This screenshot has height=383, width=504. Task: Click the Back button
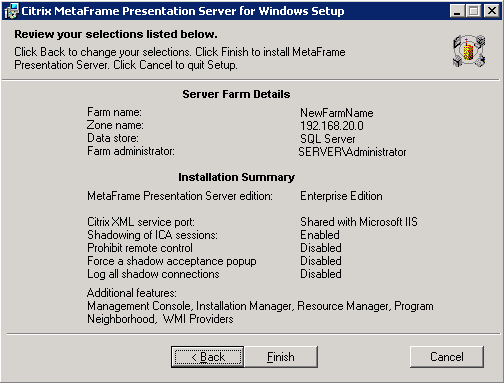pyautogui.click(x=207, y=357)
